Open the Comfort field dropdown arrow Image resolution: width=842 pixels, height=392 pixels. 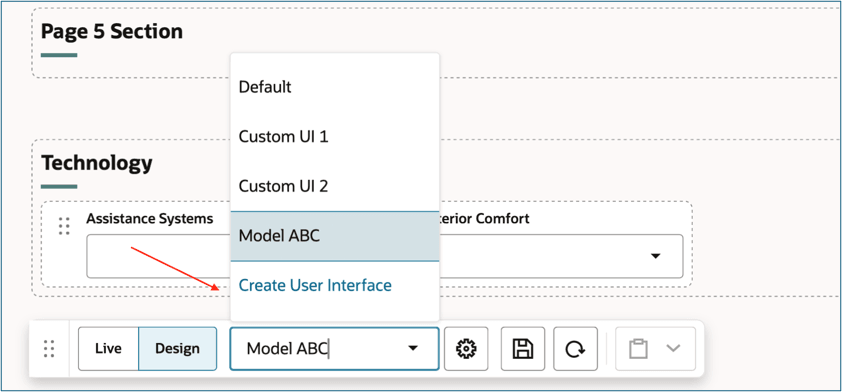pos(655,256)
